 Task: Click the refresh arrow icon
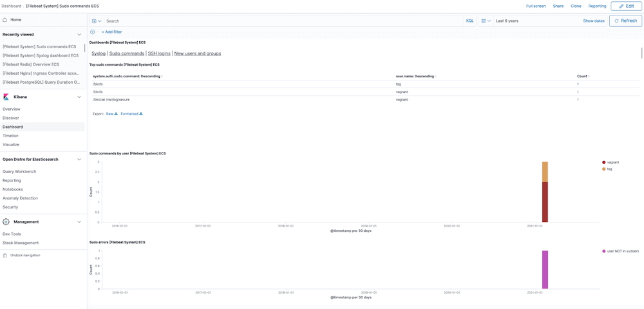616,21
